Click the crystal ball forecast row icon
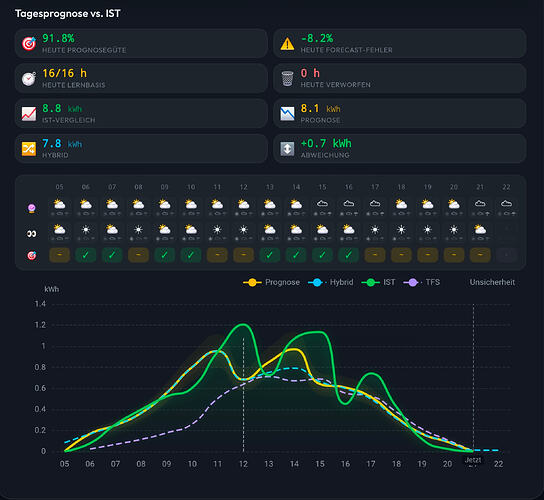The height and width of the screenshot is (500, 544). click(32, 208)
